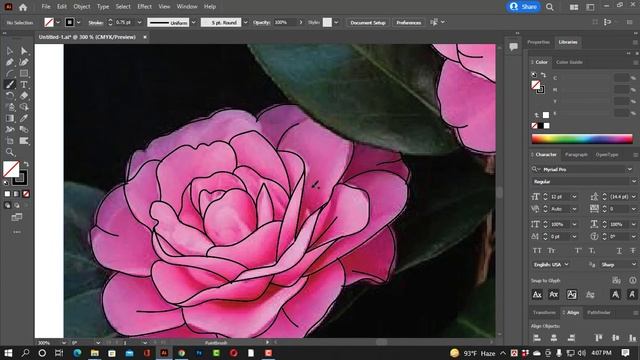The image size is (640, 360).
Task: Select the Rotate tool
Action: pyautogui.click(x=10, y=96)
